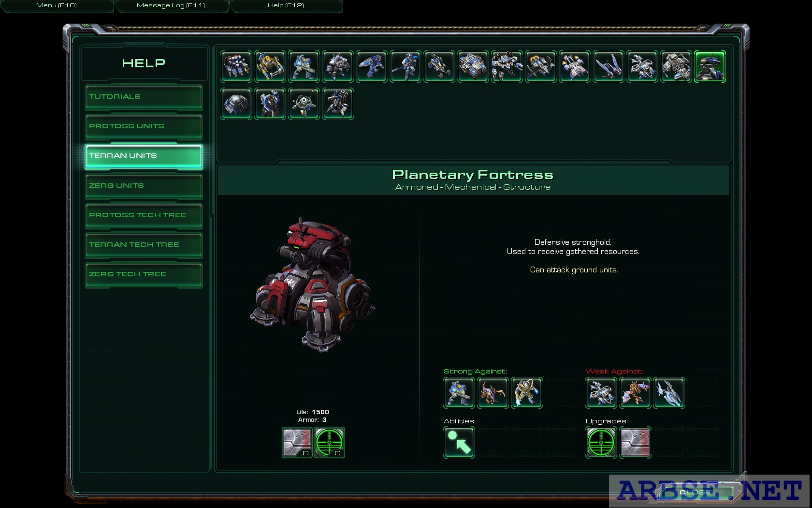Screen dimensions: 812x508
Task: Open the Protoss Tech Tree
Action: 144,216
